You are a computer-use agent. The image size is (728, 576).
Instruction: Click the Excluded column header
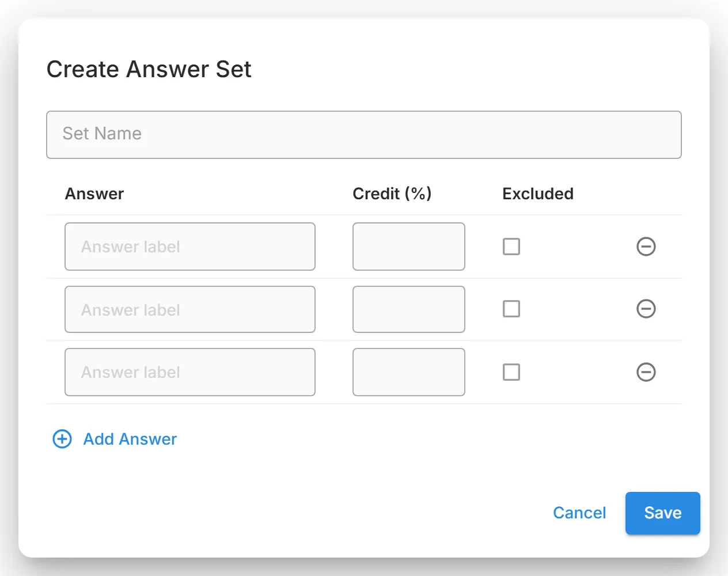pyautogui.click(x=538, y=194)
